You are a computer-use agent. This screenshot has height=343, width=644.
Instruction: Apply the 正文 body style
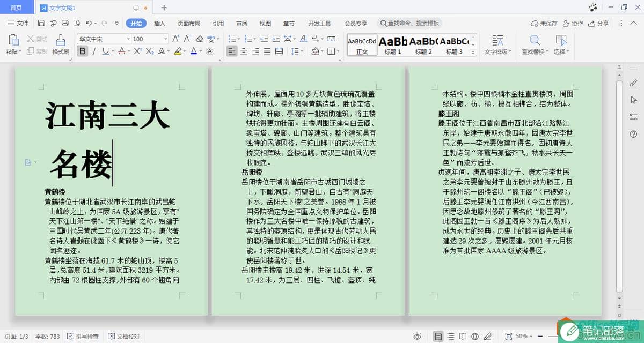[x=362, y=44]
